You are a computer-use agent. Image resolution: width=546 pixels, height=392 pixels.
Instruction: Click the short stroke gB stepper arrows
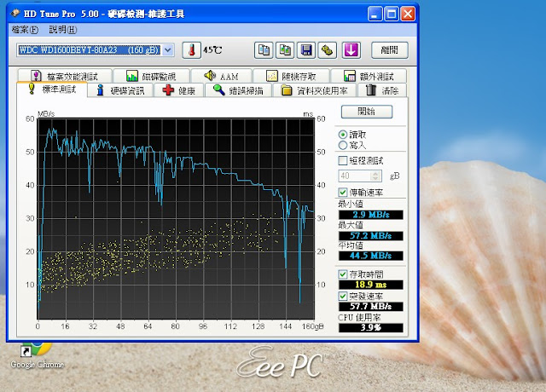376,176
